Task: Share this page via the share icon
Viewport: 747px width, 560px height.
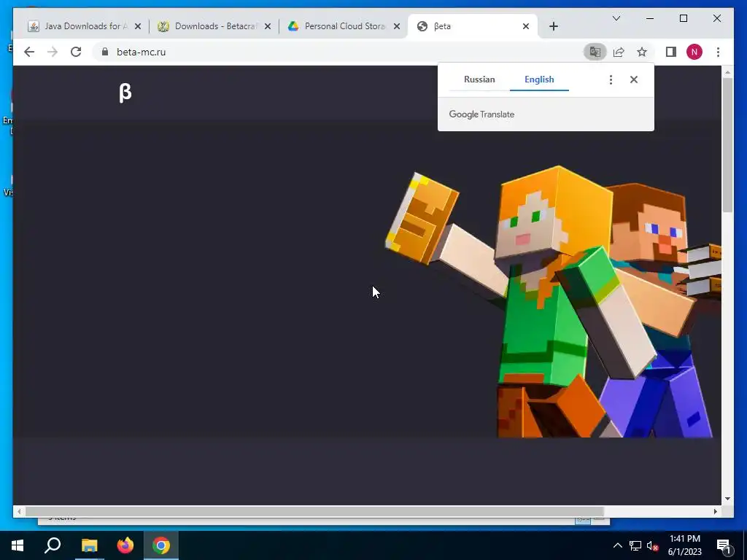Action: [619, 52]
